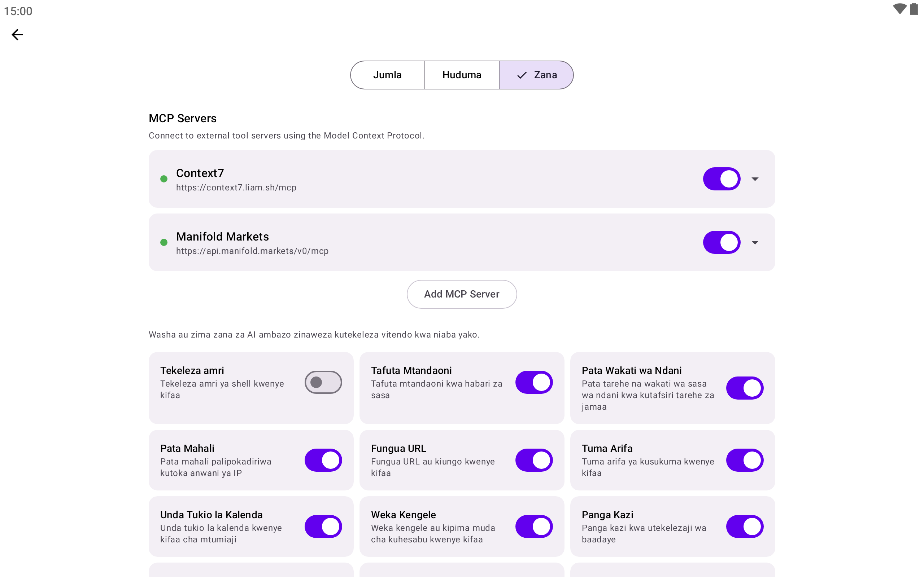Click the Context7 server URL
The image size is (924, 577).
coord(236,188)
